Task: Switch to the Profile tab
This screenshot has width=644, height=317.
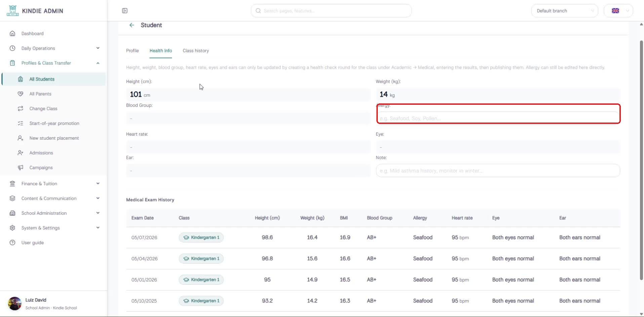Action: click(132, 51)
